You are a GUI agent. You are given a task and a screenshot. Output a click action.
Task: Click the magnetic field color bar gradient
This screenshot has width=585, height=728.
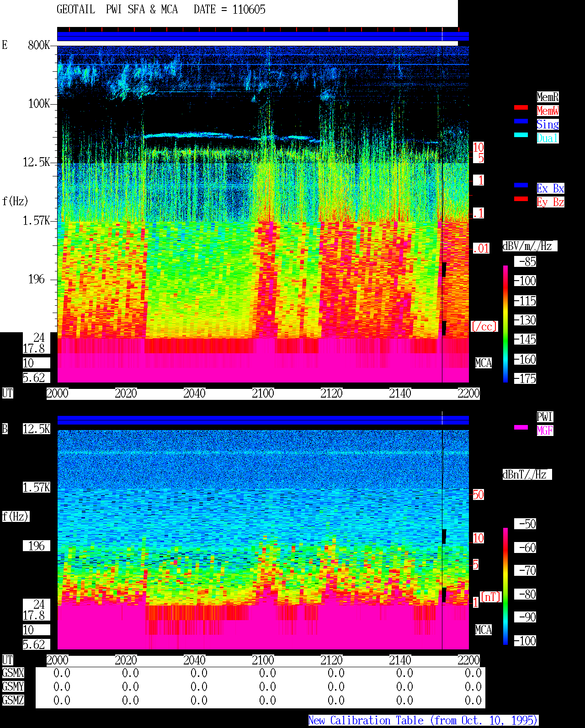pos(505,586)
